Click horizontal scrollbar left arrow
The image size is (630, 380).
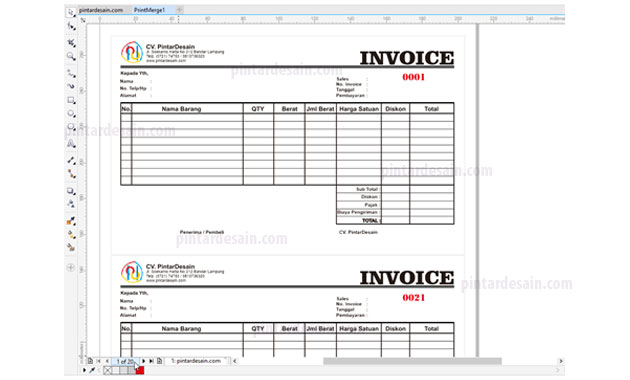pos(235,361)
